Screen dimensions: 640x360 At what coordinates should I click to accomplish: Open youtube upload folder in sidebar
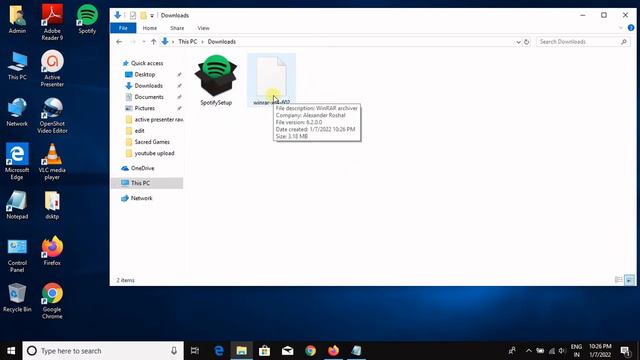154,153
